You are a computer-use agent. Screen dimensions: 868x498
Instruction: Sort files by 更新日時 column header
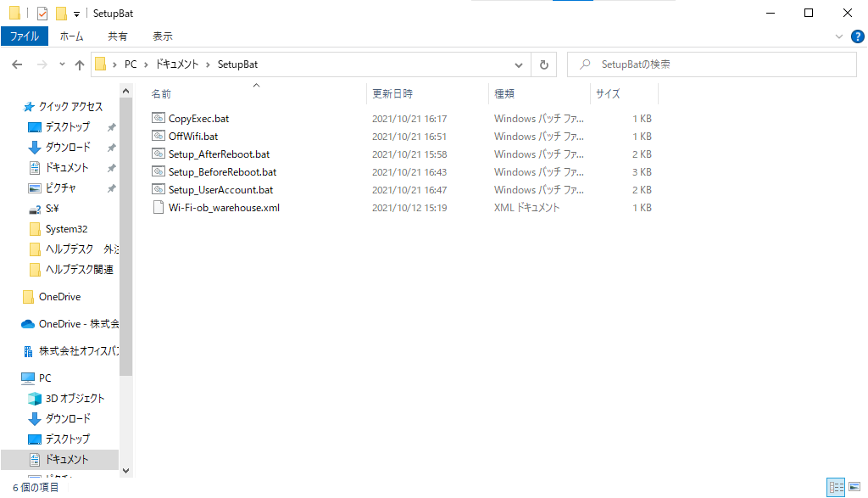tap(392, 94)
